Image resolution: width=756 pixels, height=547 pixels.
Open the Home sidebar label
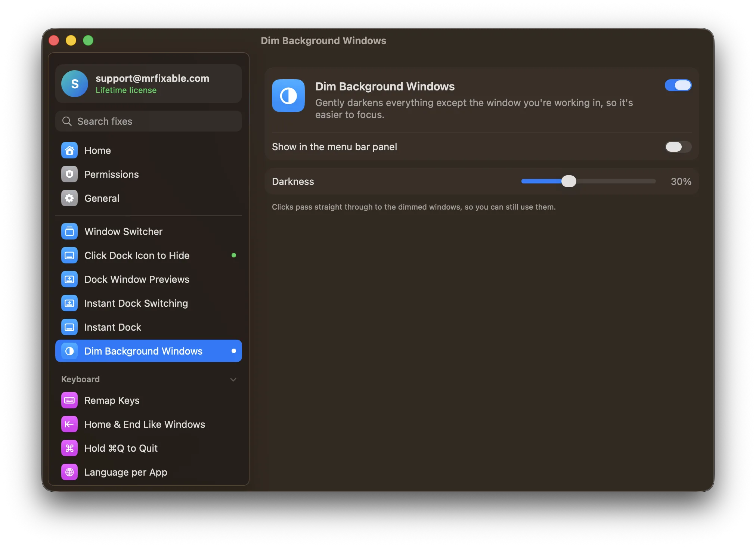tap(97, 151)
